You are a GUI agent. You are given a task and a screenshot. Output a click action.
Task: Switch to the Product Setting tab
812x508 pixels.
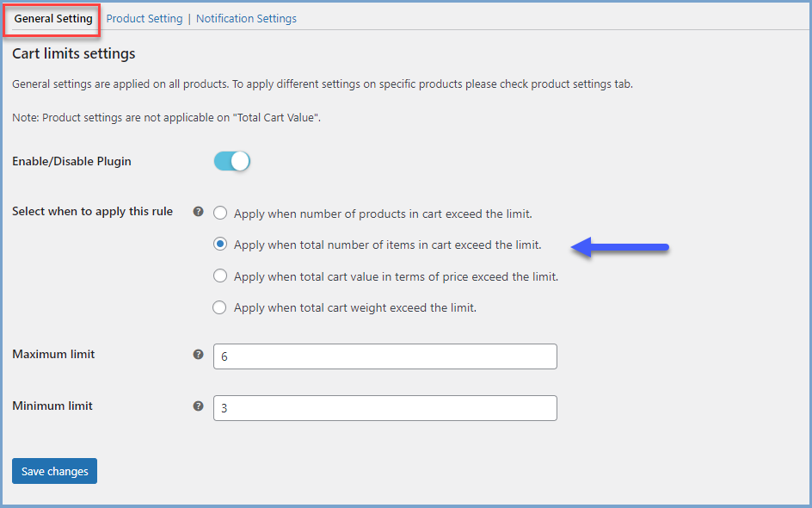coord(145,19)
